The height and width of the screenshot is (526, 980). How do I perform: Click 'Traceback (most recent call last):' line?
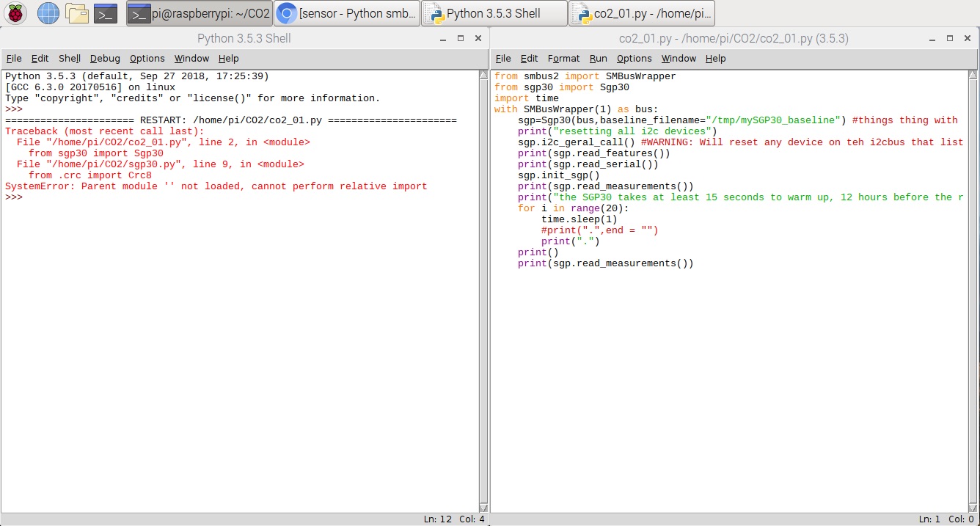point(105,131)
